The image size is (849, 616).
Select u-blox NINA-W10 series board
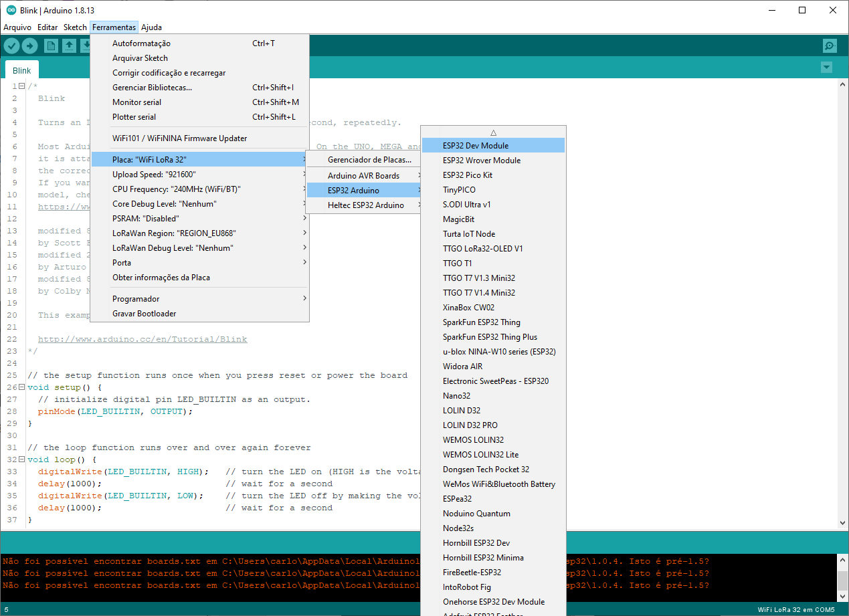coord(494,352)
